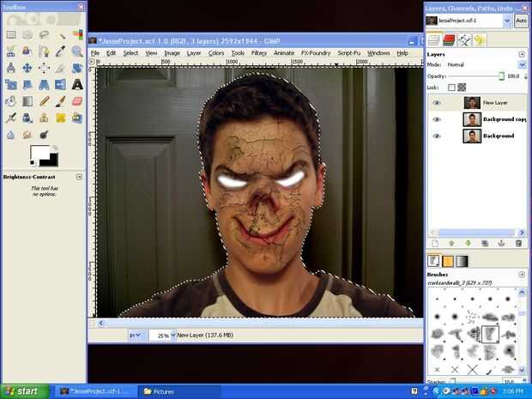Select the Smudge tool
Image resolution: width=532 pixels, height=399 pixels.
coord(27,135)
